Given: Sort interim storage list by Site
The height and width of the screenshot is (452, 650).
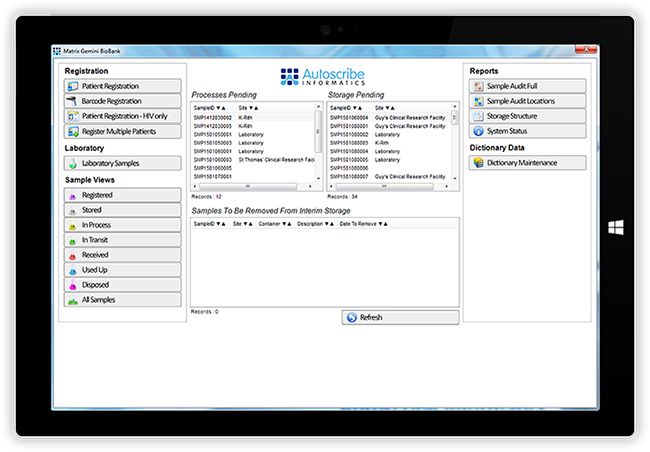Looking at the screenshot, I should coord(243,224).
